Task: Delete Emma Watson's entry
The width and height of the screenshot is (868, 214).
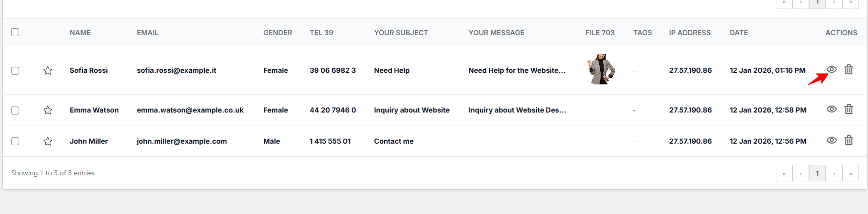Action: pyautogui.click(x=849, y=109)
